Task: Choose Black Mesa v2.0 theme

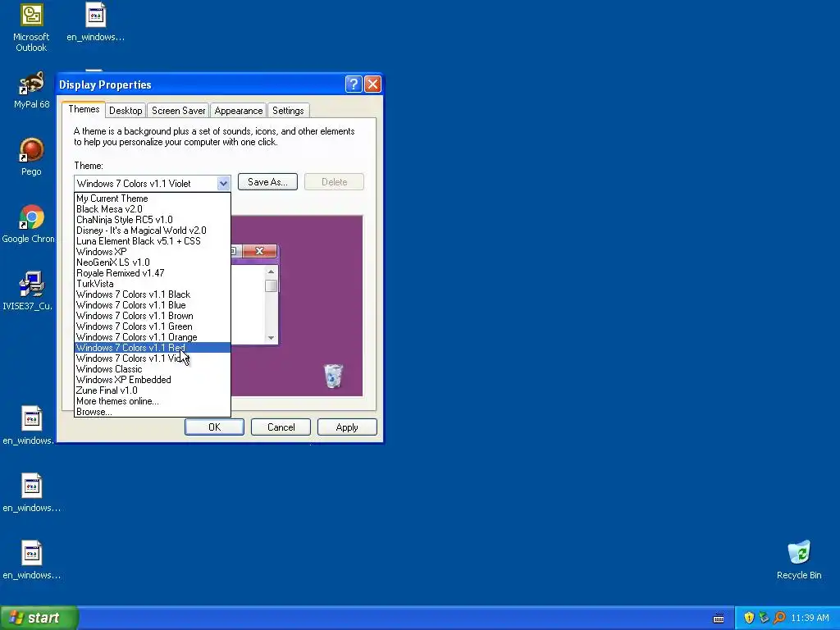Action: click(x=152, y=209)
